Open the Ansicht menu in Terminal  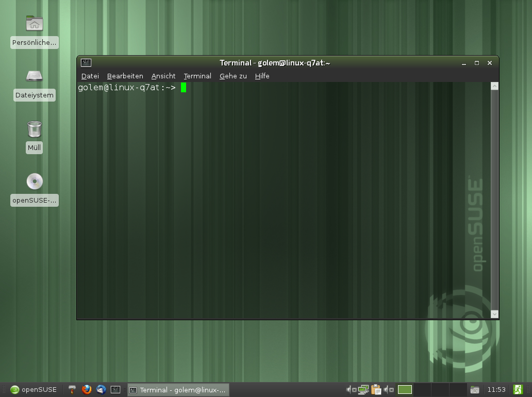(163, 76)
